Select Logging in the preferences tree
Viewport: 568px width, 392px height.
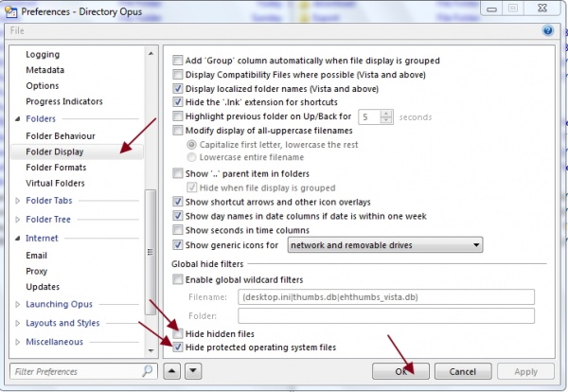click(43, 54)
